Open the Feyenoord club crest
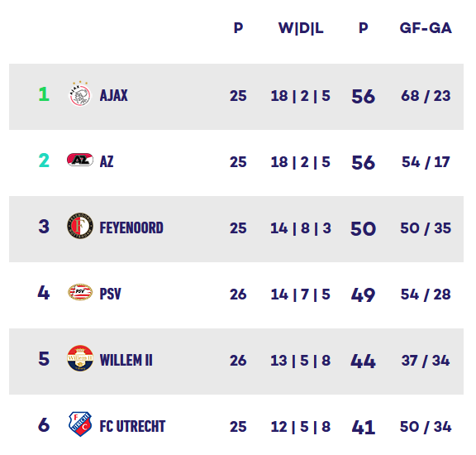This screenshot has width=476, height=455. coord(80,226)
